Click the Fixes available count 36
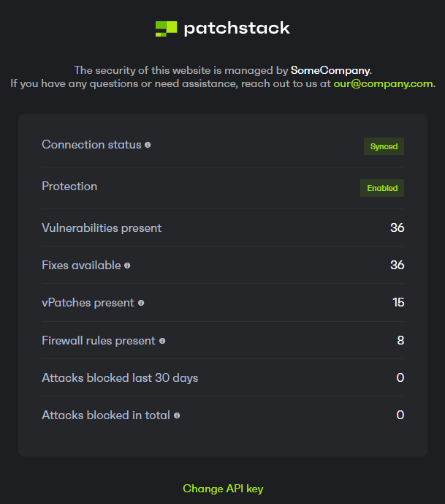This screenshot has width=445, height=504. coord(397,265)
